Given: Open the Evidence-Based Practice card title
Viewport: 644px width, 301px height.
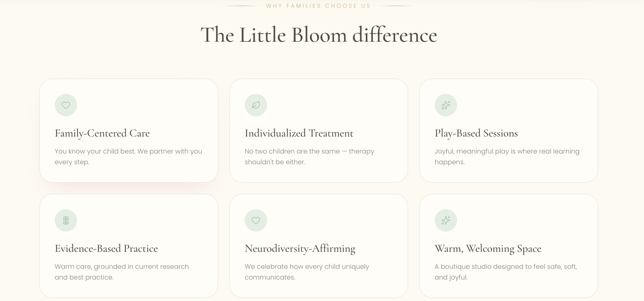Looking at the screenshot, I should tap(106, 249).
